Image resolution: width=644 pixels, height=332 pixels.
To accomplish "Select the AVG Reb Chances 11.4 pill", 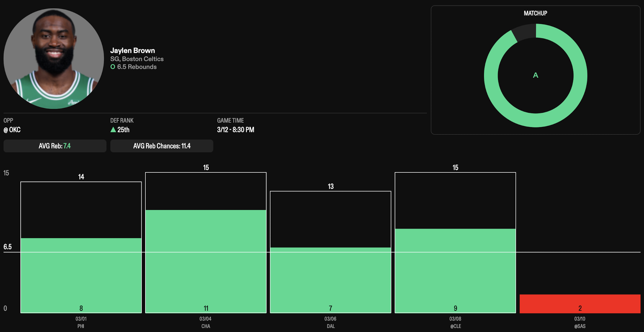I will (x=162, y=146).
